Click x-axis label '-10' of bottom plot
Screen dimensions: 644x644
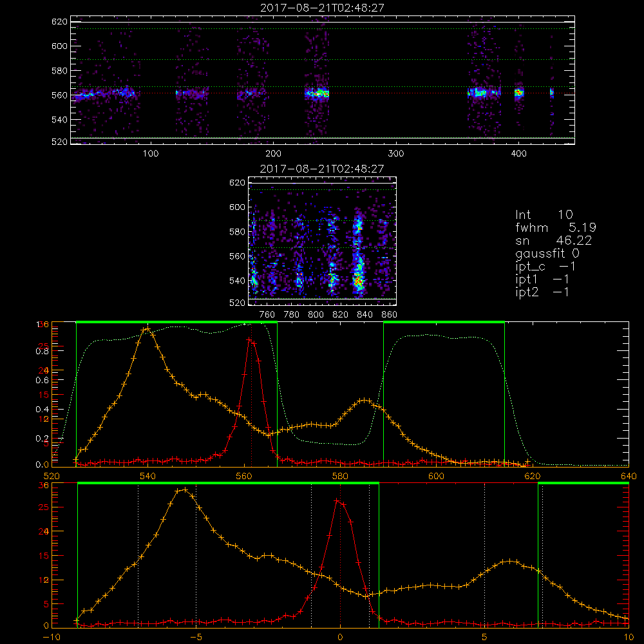[x=52, y=638]
